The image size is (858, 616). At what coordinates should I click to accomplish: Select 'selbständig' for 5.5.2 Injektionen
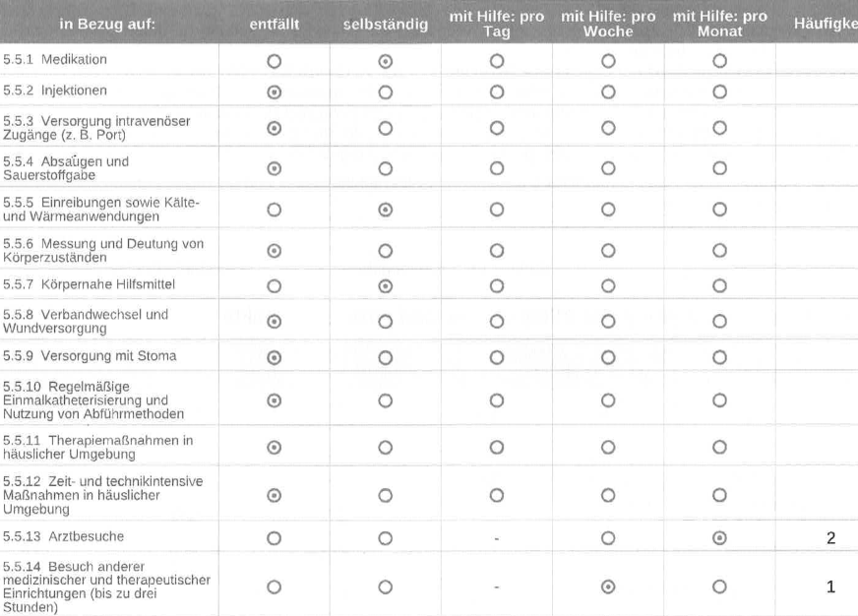386,91
